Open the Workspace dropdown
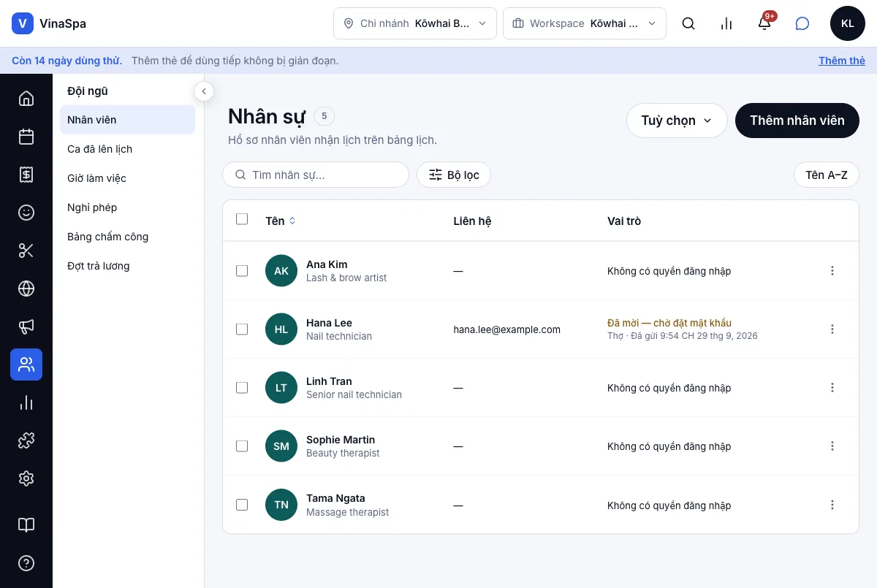The width and height of the screenshot is (877, 588). (x=585, y=23)
